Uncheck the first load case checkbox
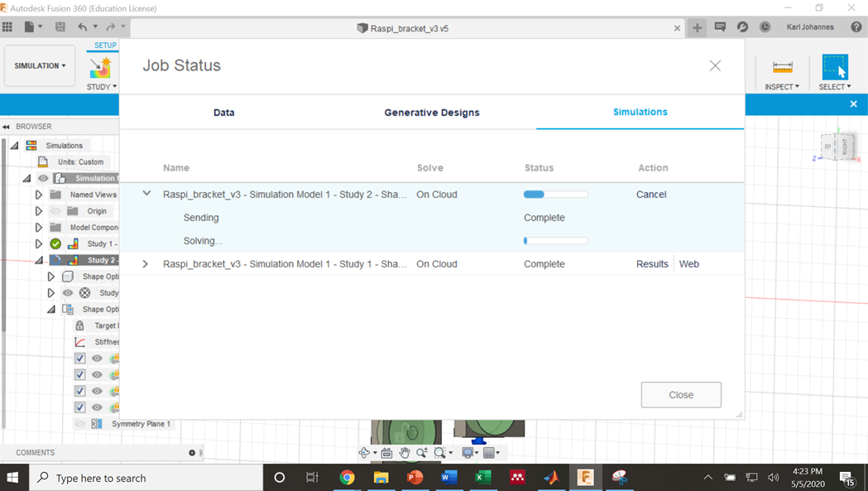The image size is (868, 491). [79, 358]
